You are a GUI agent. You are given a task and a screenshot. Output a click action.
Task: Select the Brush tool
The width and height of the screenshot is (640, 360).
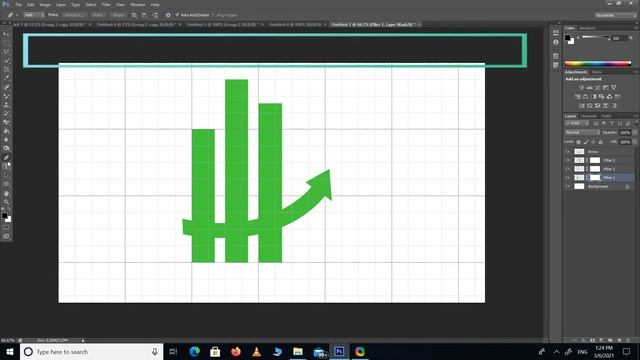[x=6, y=96]
